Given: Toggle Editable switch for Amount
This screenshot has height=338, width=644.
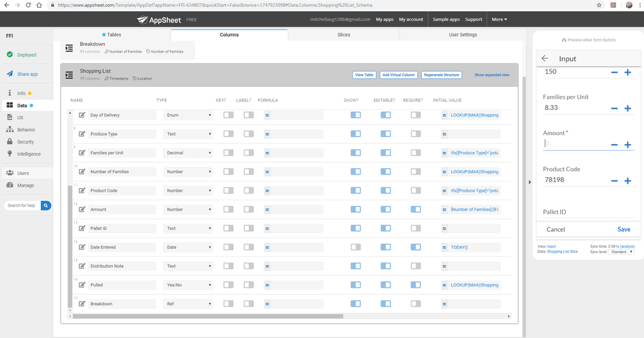Looking at the screenshot, I should coord(385,210).
